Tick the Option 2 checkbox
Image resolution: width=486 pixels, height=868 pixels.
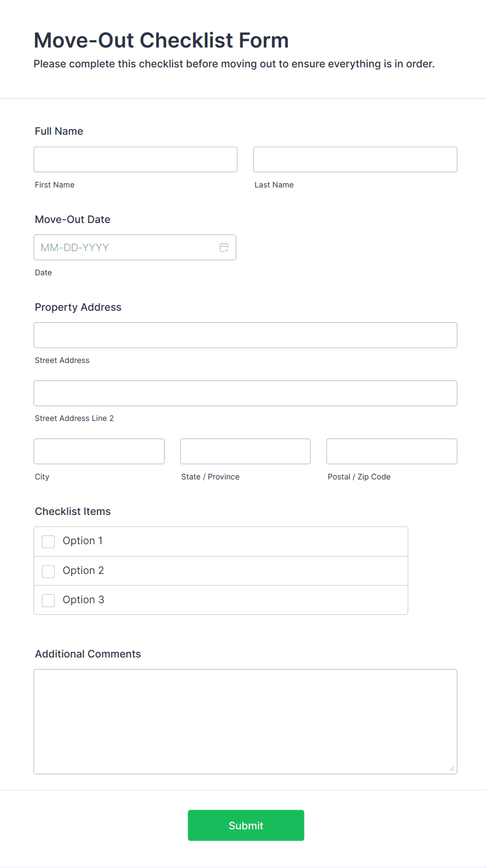click(x=49, y=571)
